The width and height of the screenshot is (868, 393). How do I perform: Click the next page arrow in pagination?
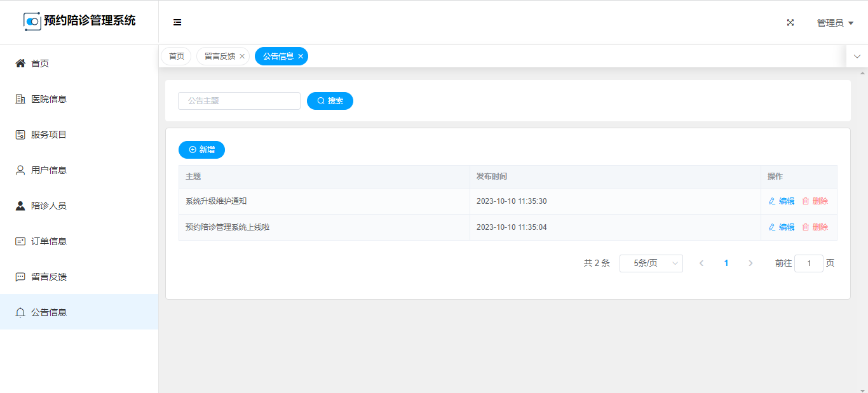[x=750, y=263]
